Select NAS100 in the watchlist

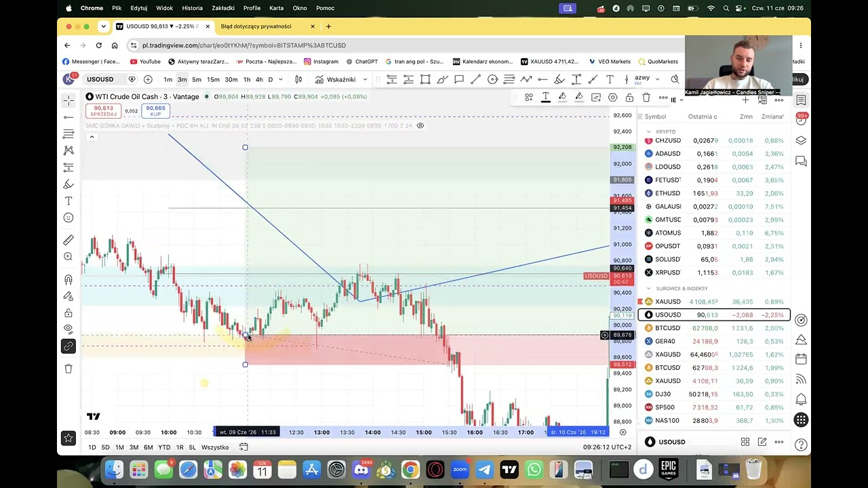point(714,420)
